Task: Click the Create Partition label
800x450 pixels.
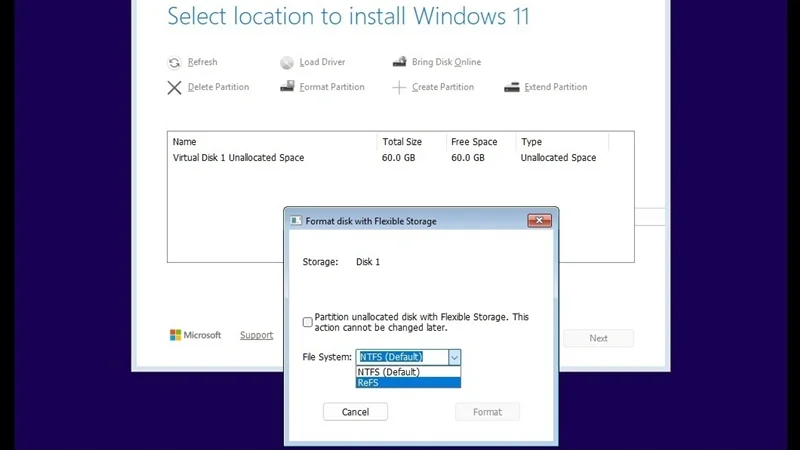Action: click(x=443, y=87)
